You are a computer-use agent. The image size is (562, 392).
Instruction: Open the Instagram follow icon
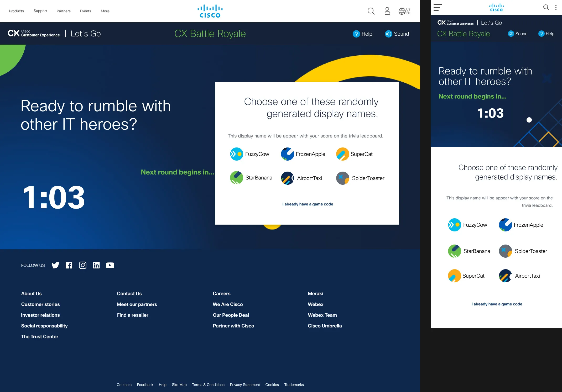pyautogui.click(x=83, y=265)
